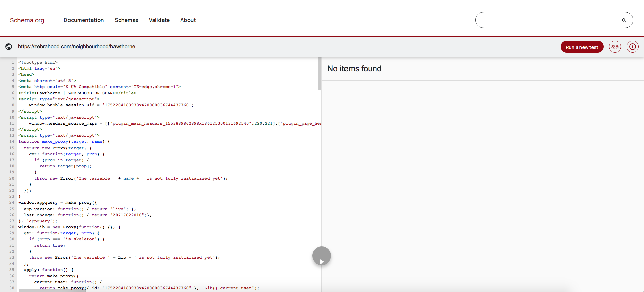Screen dimensions: 644x292
Task: Click the title line "Hawthorne | ZEBRAHOOD BRISBANE"
Action: (77, 93)
